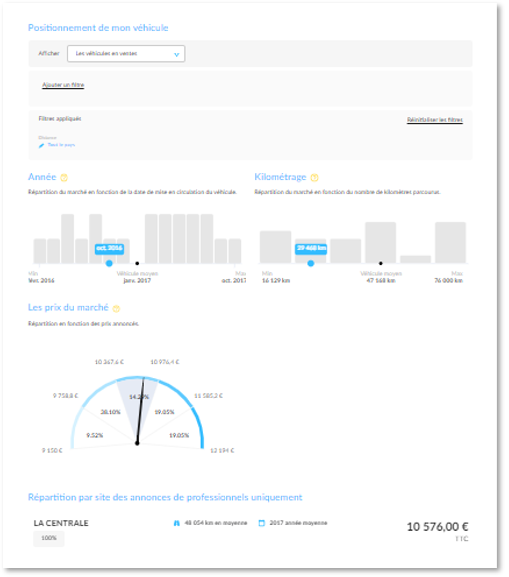Click the road icon beside average kilometers
Screen dimensions: 509x577
[177, 523]
